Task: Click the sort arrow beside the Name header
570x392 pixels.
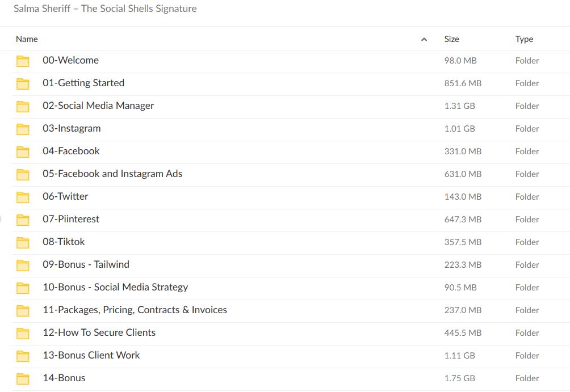Action: tap(424, 39)
